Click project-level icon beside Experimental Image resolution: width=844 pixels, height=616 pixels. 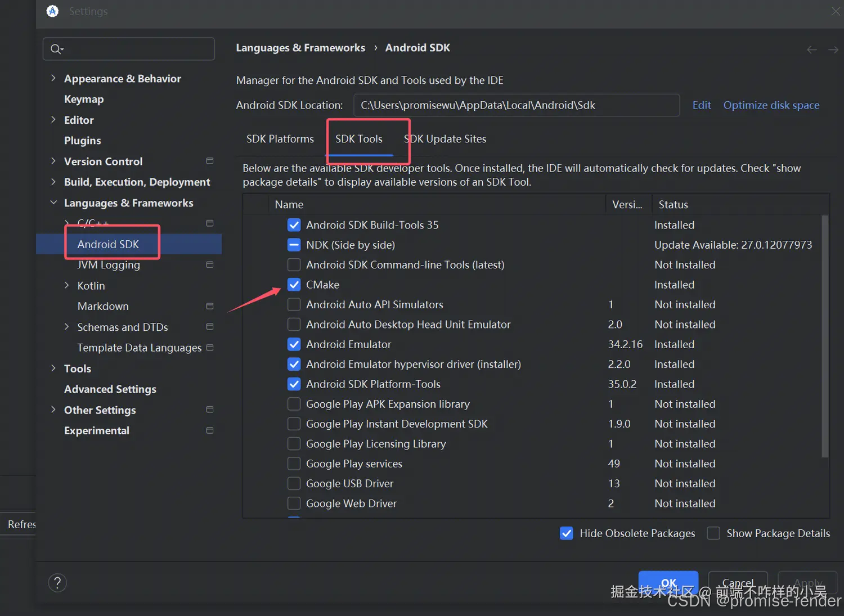tap(210, 430)
